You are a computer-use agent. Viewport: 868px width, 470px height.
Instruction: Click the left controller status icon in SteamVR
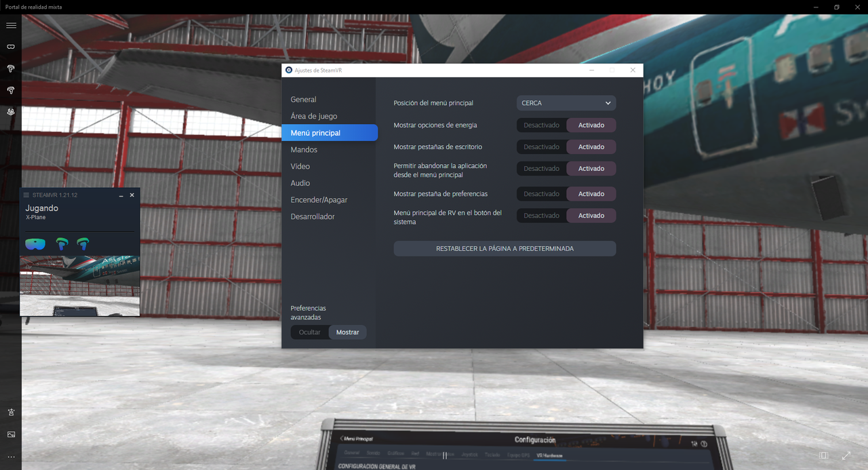click(x=62, y=243)
